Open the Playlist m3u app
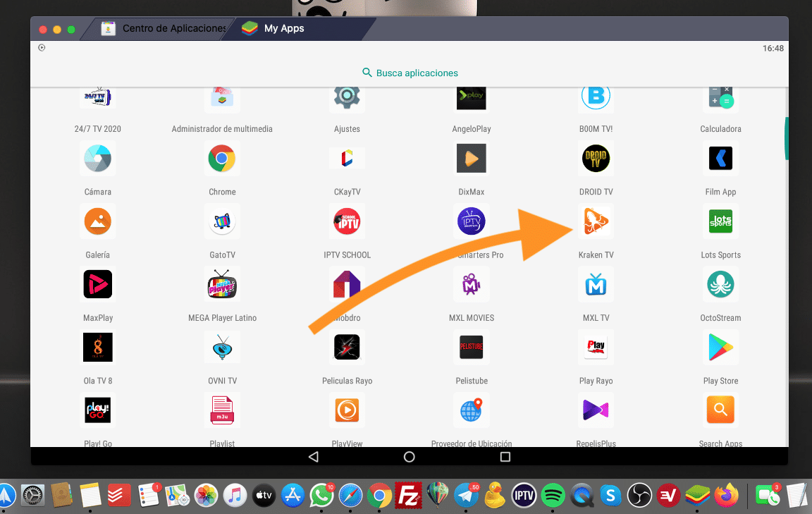Screen dimensions: 812x514 [222, 410]
